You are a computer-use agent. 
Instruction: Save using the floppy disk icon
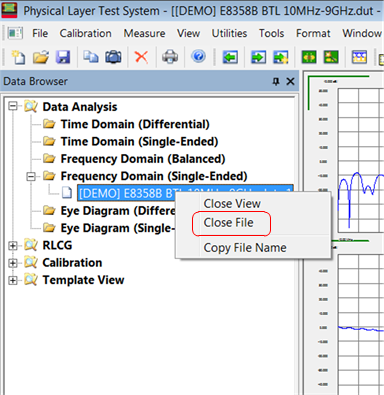click(63, 57)
